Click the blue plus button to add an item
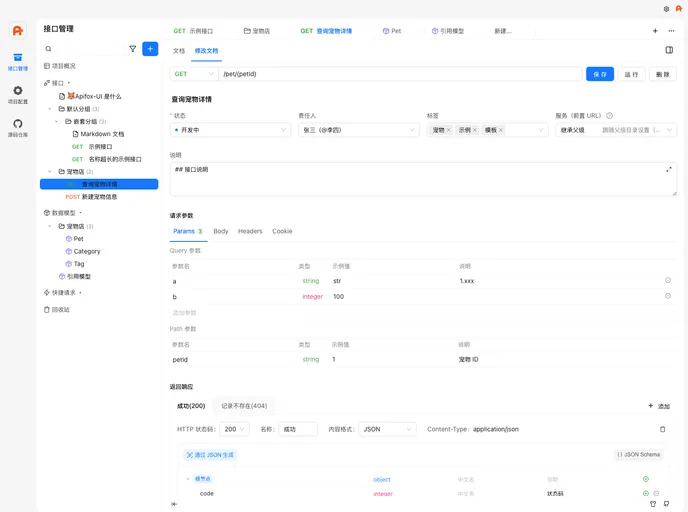The image size is (688, 512). click(x=150, y=49)
